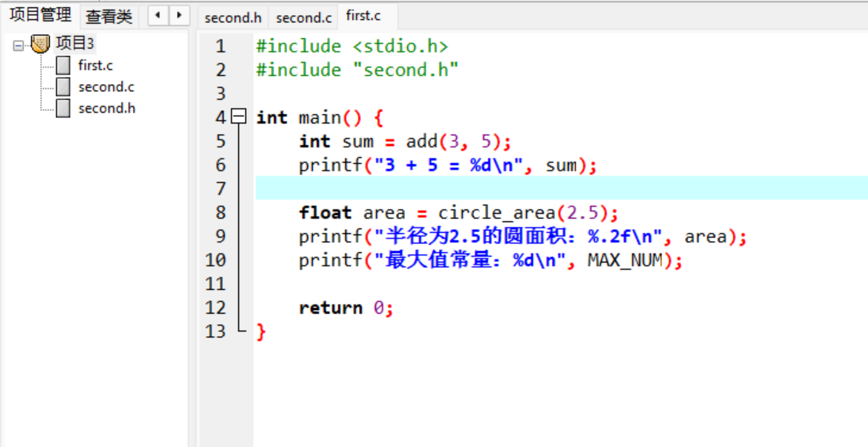This screenshot has height=447, width=868.
Task: Click the float keyword on line 8
Action: pos(325,212)
